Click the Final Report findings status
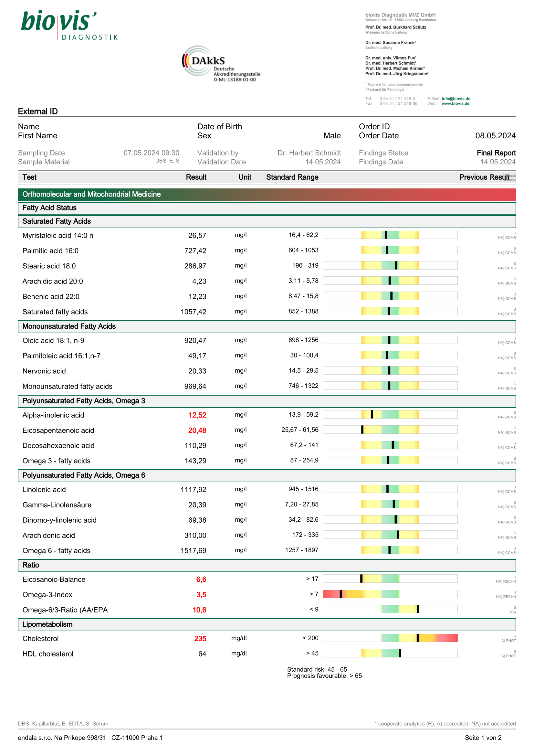This screenshot has width=534, height=756. coord(496,153)
